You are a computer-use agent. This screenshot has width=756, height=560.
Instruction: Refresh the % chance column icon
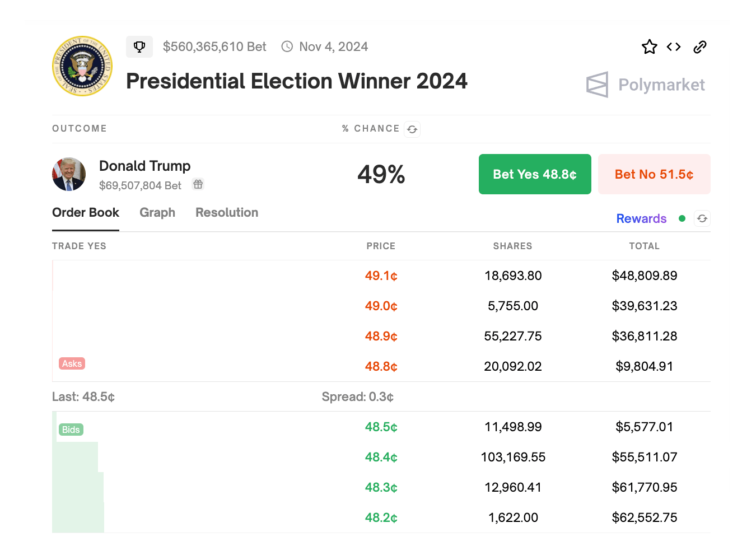tap(412, 129)
